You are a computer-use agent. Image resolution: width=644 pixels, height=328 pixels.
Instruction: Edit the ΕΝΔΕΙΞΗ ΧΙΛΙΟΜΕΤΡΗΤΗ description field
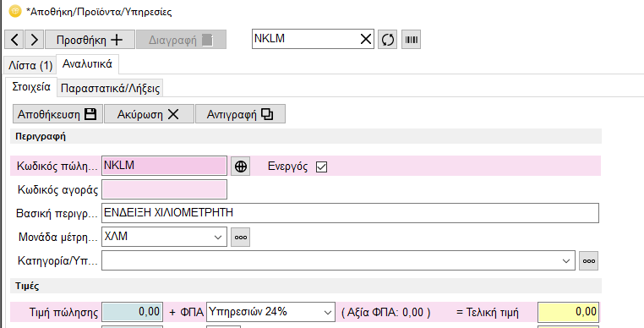(350, 213)
